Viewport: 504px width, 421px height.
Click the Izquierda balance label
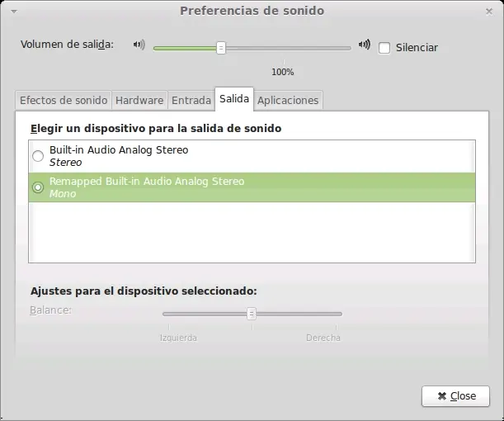coord(178,338)
